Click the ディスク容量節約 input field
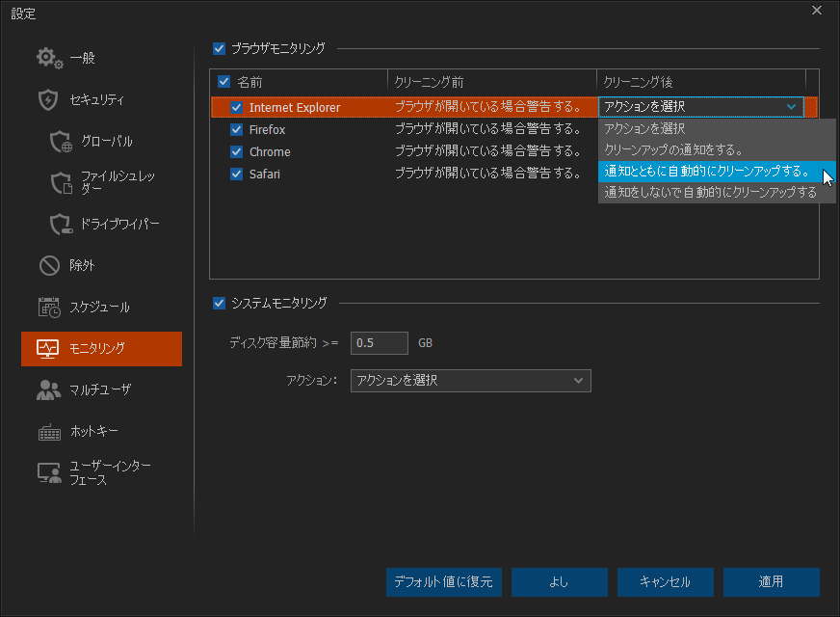This screenshot has width=840, height=617. pyautogui.click(x=380, y=343)
